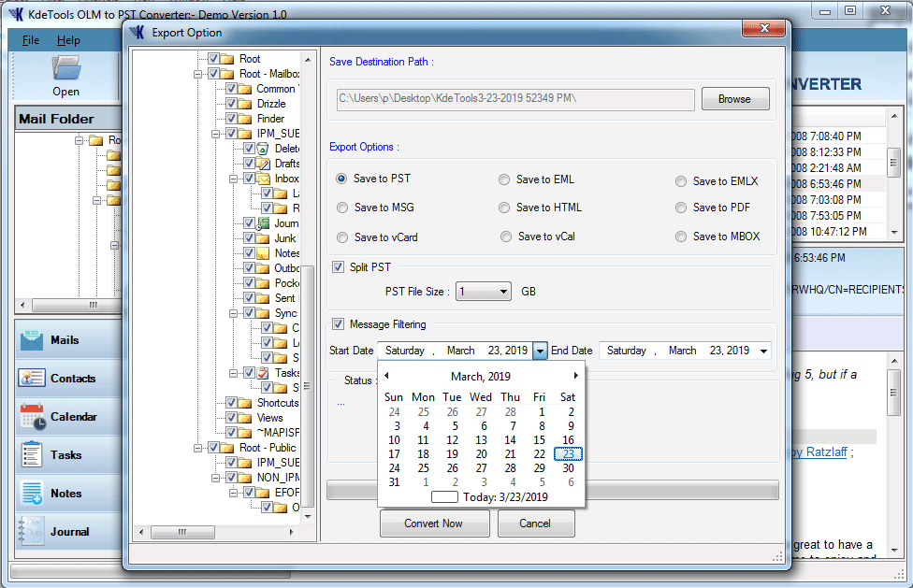The width and height of the screenshot is (913, 588).
Task: Select the Save to MBOX option
Action: point(681,237)
